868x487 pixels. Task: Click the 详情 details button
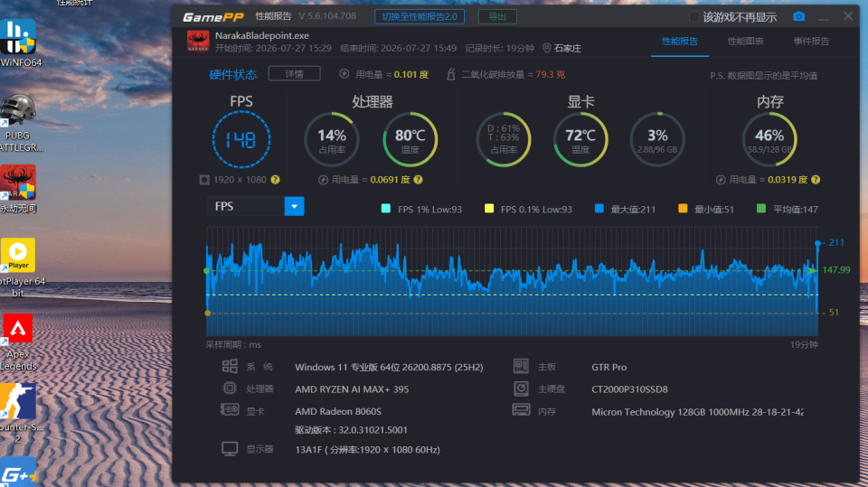click(295, 73)
